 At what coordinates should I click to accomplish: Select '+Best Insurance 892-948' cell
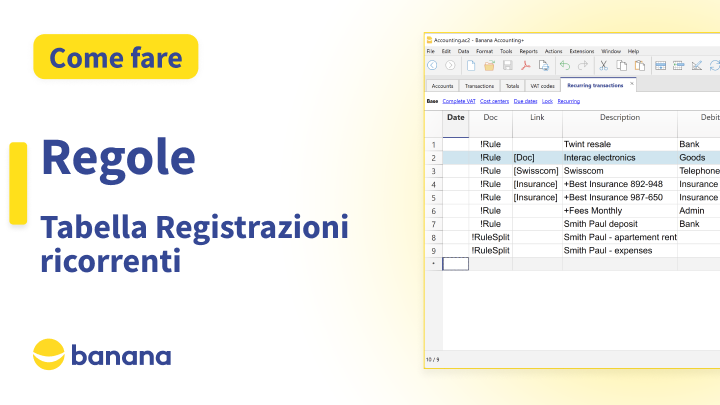pos(620,184)
